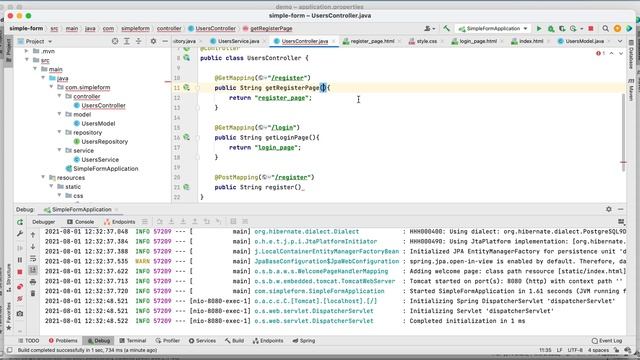Collapse the main folder
The width and height of the screenshot is (640, 360).
click(x=35, y=69)
